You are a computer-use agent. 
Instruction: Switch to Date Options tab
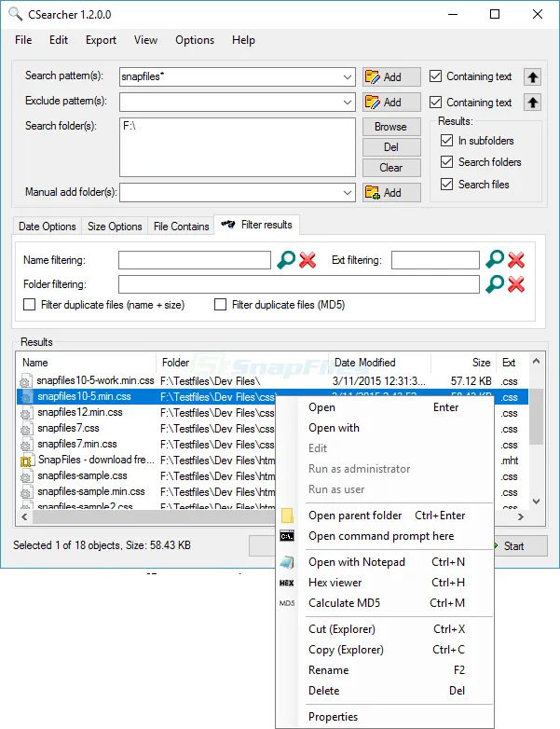(47, 227)
